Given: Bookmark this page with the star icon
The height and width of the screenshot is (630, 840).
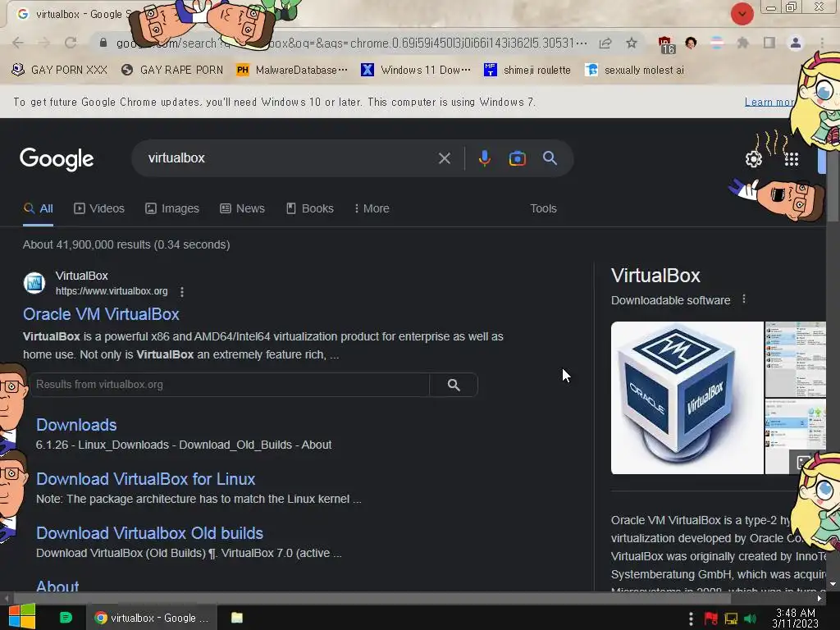Looking at the screenshot, I should (632, 43).
